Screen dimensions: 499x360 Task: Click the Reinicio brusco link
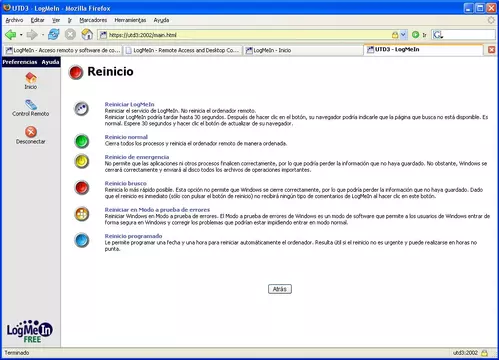(125, 183)
